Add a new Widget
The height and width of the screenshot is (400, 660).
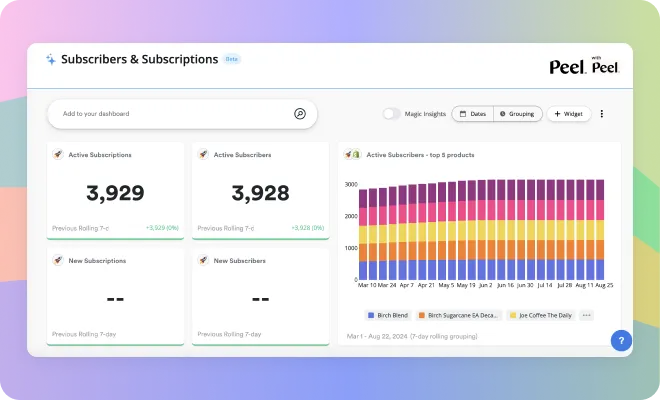pyautogui.click(x=569, y=114)
